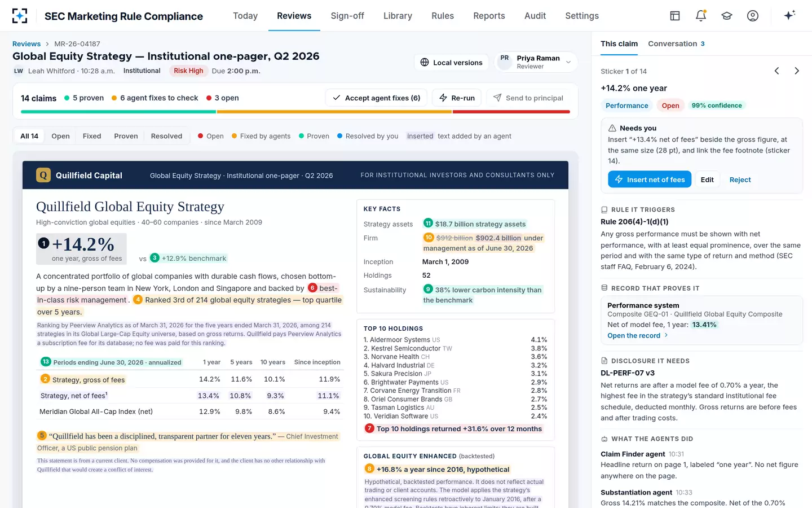The height and width of the screenshot is (508, 812).
Task: Select sticker 3 beside the benchmark
Action: pyautogui.click(x=155, y=258)
